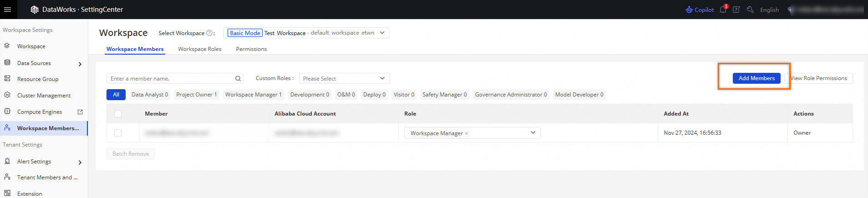868x198 pixels.
Task: Click the Alibaba Cloud Account column header
Action: [x=305, y=114]
